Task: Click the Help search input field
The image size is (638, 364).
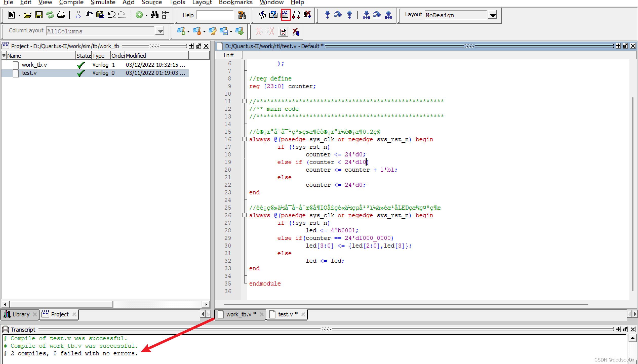Action: tap(215, 15)
